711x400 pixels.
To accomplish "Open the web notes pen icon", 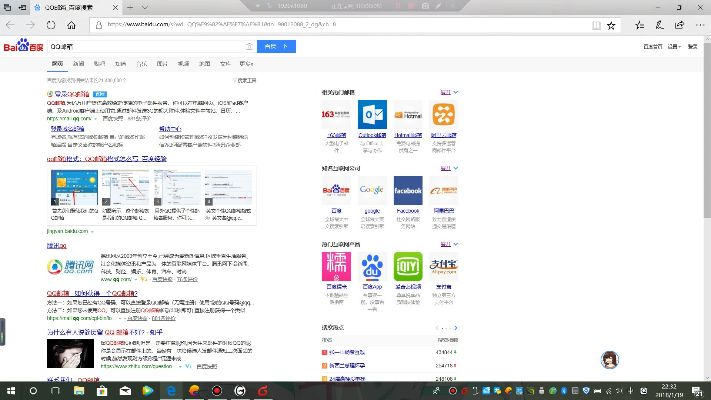I will [659, 25].
